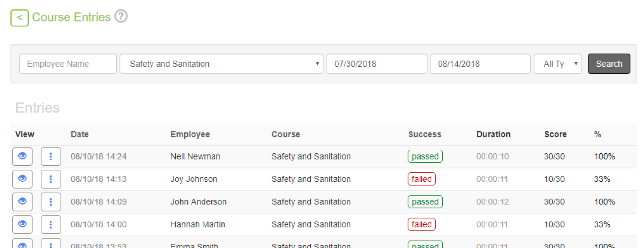Open more options menu for Hannah Martin

(x=51, y=224)
